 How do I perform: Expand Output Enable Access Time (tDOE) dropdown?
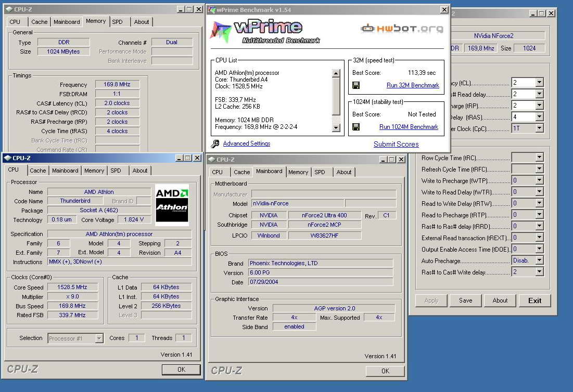(539, 249)
